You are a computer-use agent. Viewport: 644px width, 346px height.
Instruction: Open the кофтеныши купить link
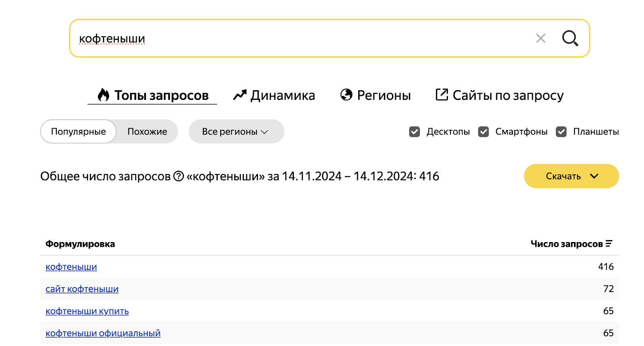[x=87, y=311]
